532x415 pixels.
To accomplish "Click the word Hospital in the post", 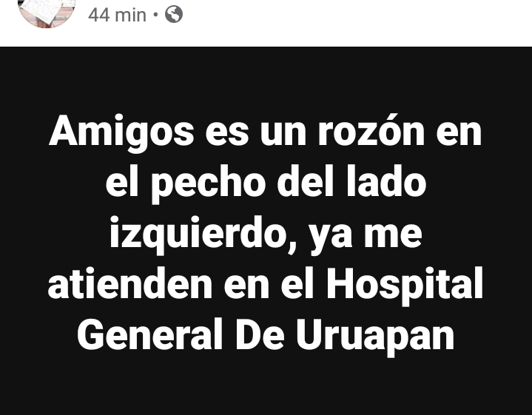I will pyautogui.click(x=405, y=286).
